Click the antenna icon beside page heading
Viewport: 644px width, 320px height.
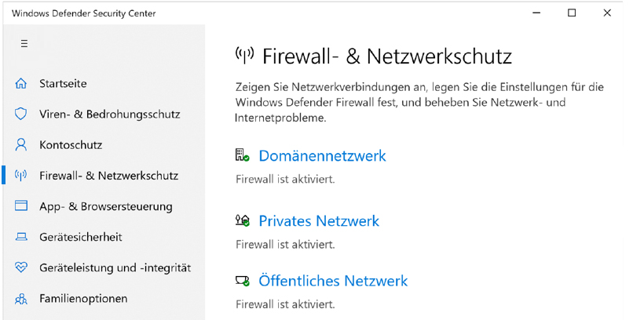244,56
